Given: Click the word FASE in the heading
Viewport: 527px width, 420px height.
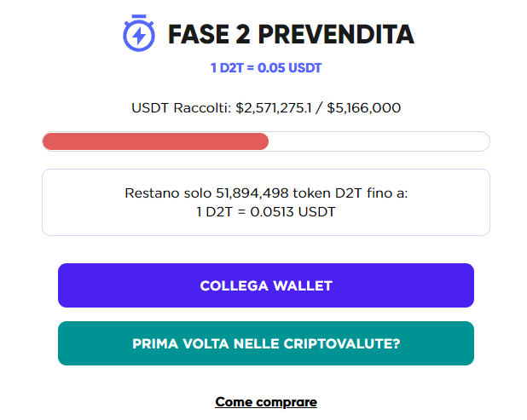Looking at the screenshot, I should [199, 34].
